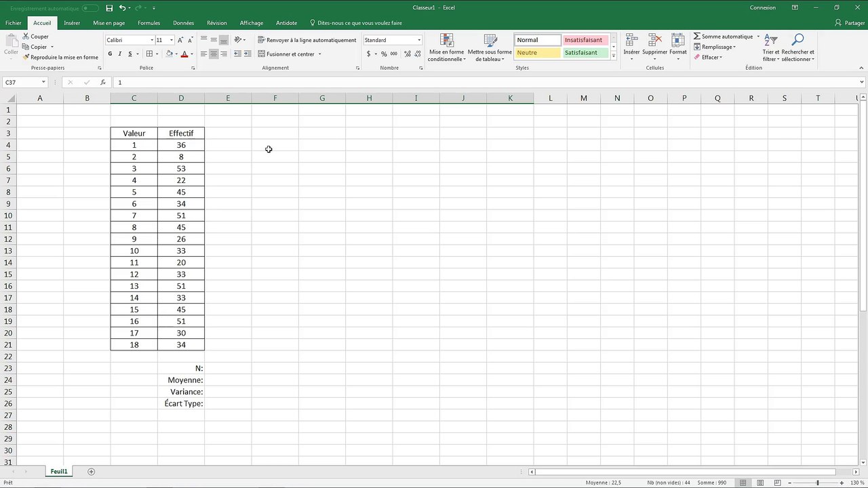Apply the red font color A
Image resolution: width=868 pixels, height=488 pixels.
pos(184,54)
